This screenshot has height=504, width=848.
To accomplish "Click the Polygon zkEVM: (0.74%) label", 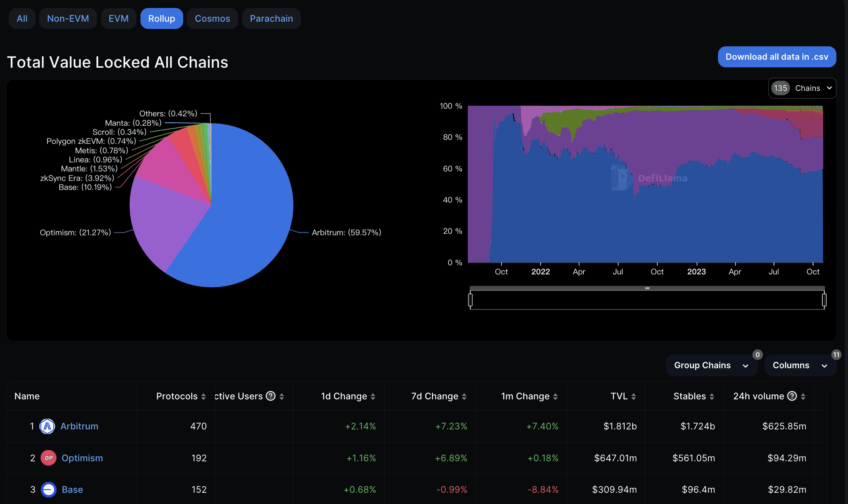I will [x=91, y=141].
